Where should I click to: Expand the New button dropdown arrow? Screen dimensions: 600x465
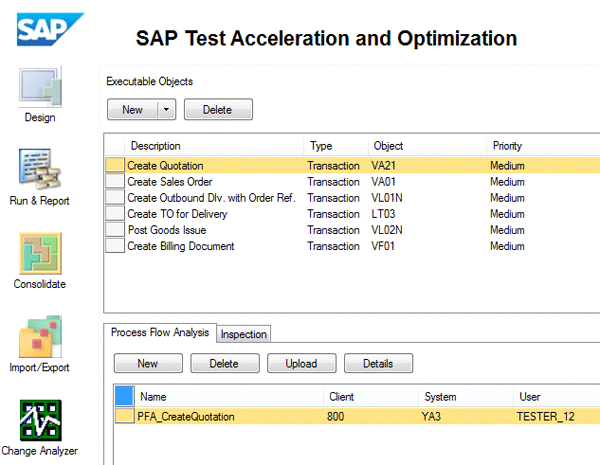(x=165, y=110)
